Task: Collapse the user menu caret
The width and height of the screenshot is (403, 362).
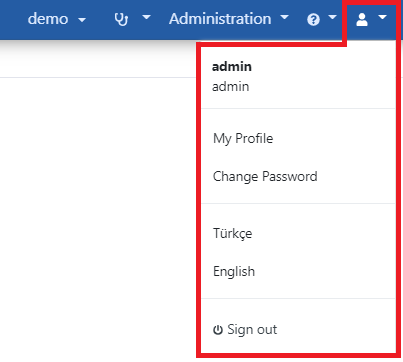Action: tap(383, 17)
